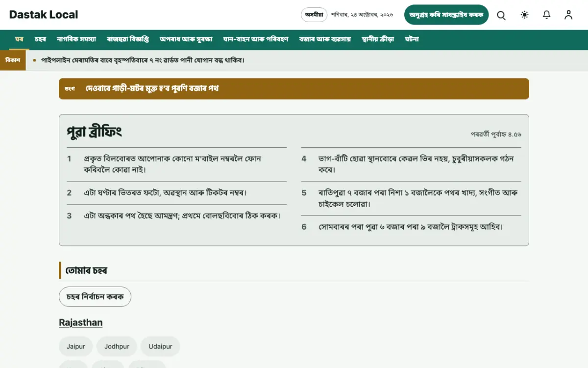Open the যান-বাহন আৰু পৰিবহণ nav item
588x368 pixels.
256,39
